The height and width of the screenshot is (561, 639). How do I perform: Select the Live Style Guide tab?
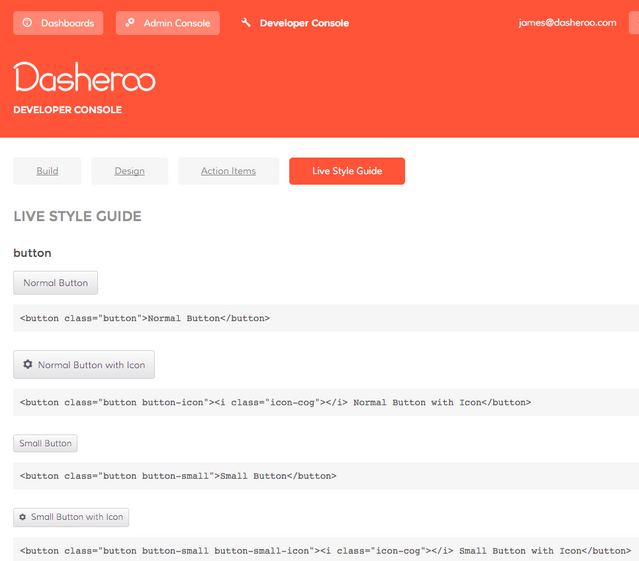(x=347, y=171)
